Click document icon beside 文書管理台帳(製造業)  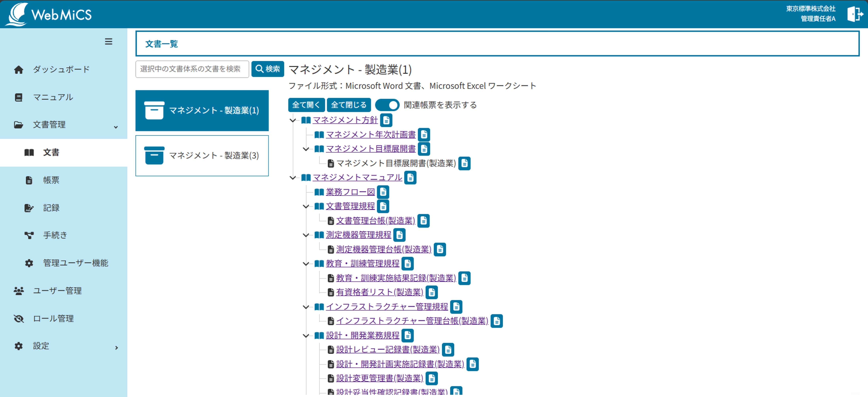pos(423,221)
